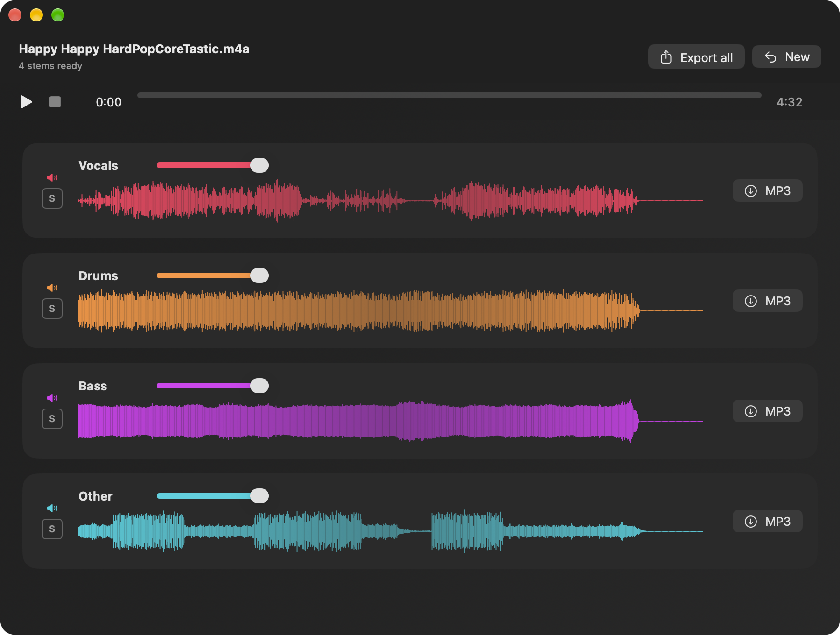
Task: Solo the Bass stem
Action: pos(52,419)
